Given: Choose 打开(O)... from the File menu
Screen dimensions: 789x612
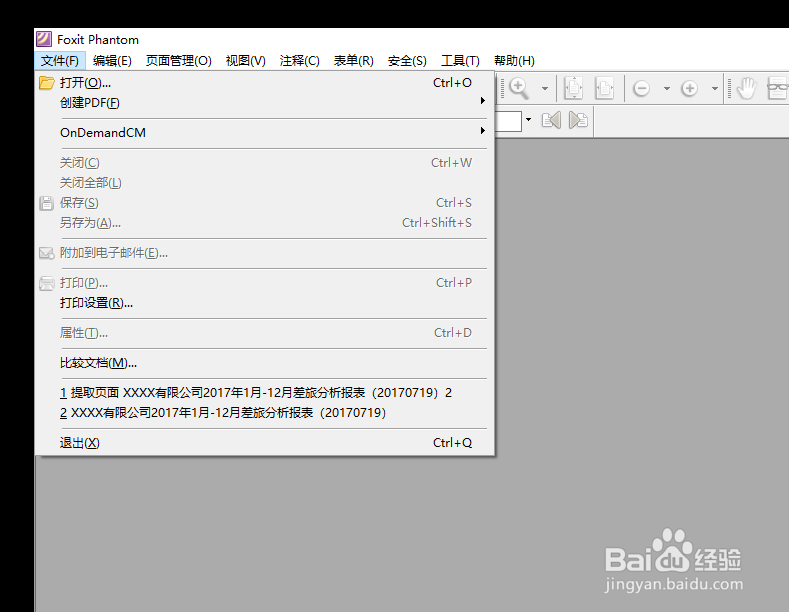Looking at the screenshot, I should (x=265, y=83).
